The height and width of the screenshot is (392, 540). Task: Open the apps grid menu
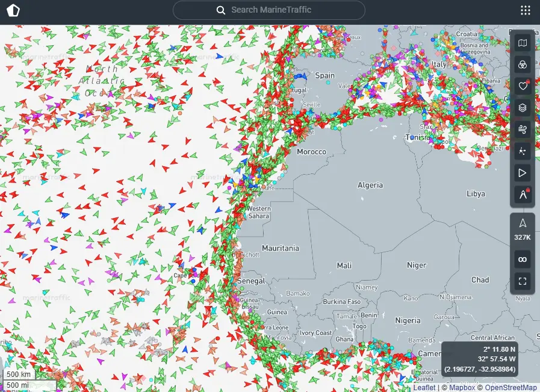(x=525, y=10)
